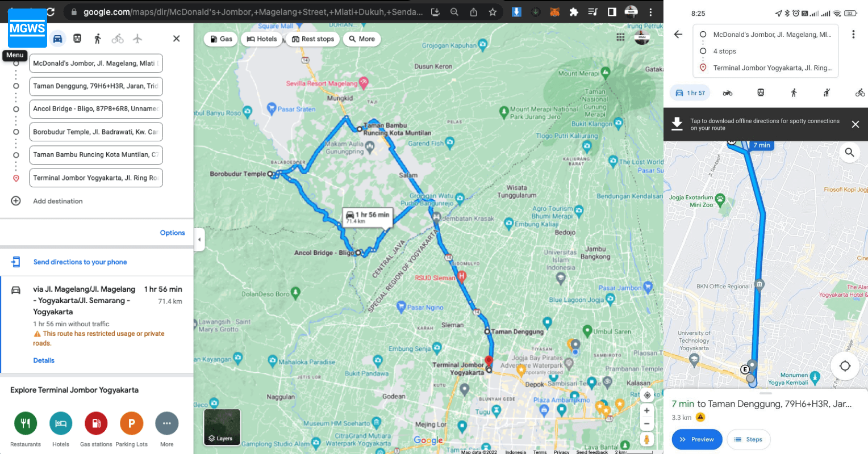The height and width of the screenshot is (454, 868).
Task: Open Street View pegman
Action: point(647,439)
